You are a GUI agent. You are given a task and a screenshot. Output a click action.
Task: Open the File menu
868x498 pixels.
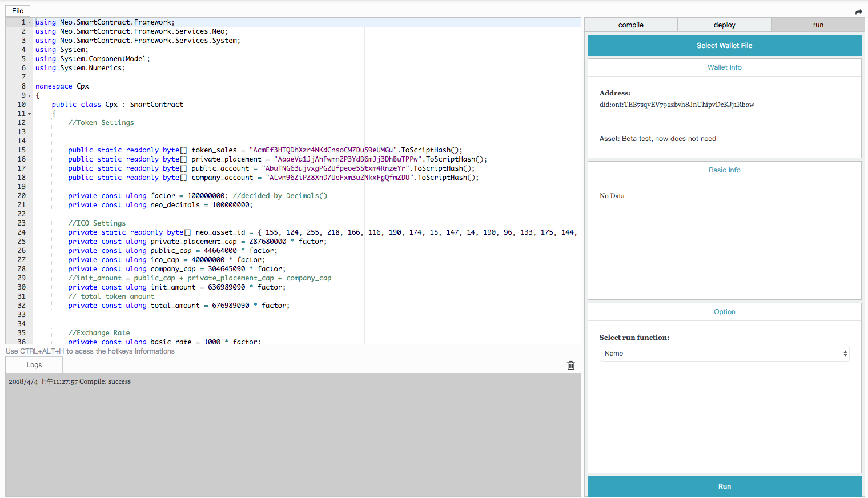[17, 10]
